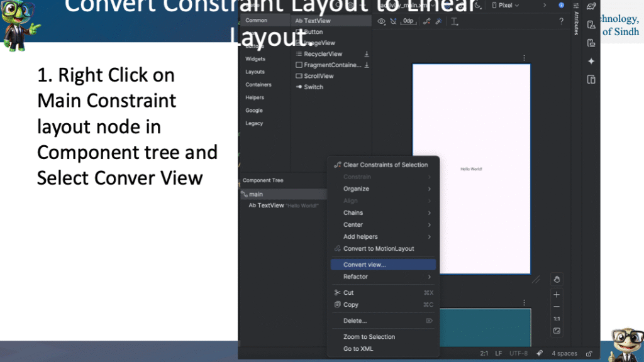644x362 pixels.
Task: Open the help question mark icon
Action: tap(562, 21)
